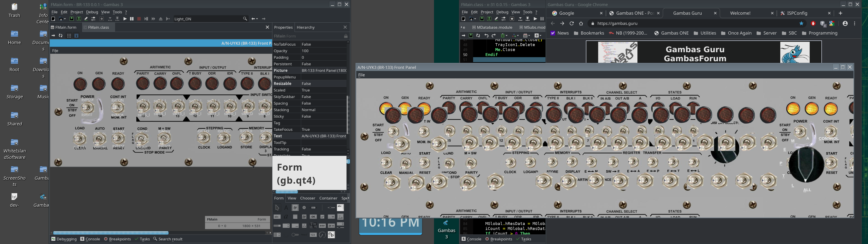This screenshot has height=244, width=868.
Task: Switch to the Hierarchy tab
Action: click(306, 27)
